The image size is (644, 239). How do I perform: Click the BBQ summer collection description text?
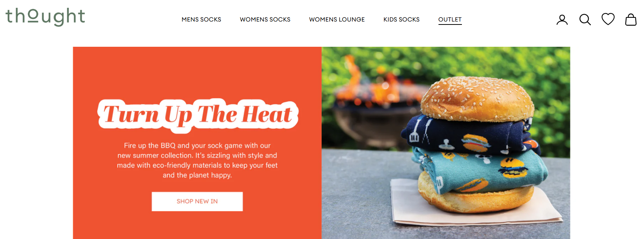pyautogui.click(x=197, y=160)
